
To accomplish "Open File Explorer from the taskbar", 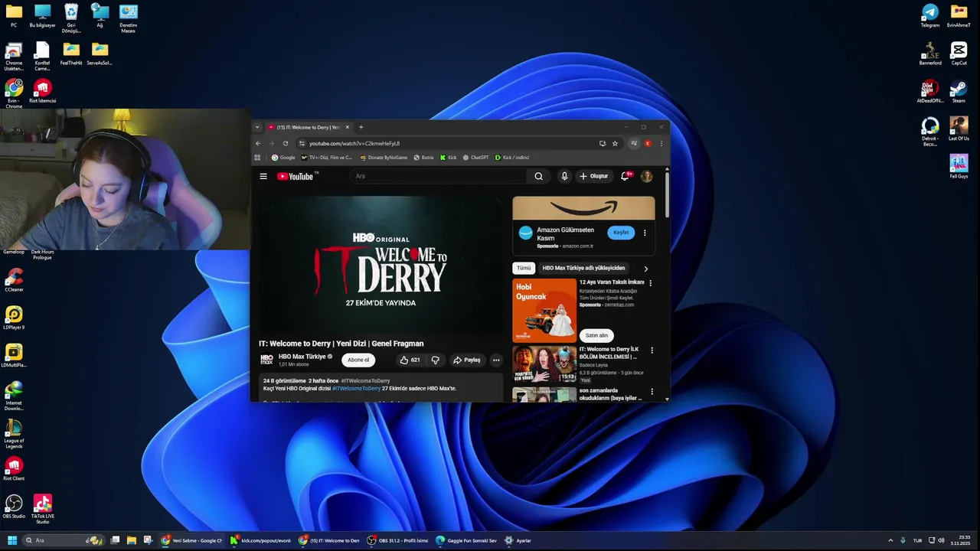I will (132, 540).
